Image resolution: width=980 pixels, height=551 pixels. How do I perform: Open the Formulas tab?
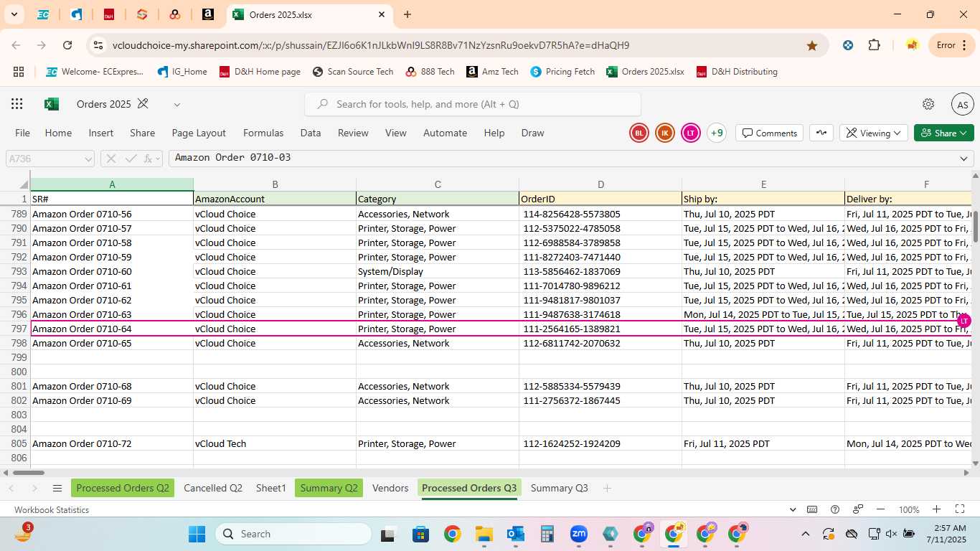click(x=263, y=133)
